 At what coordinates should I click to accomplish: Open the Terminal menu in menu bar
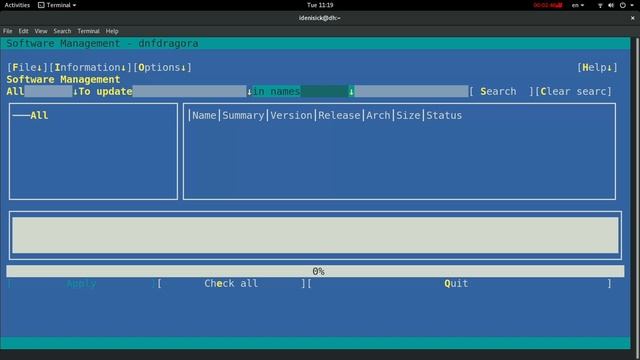click(88, 31)
